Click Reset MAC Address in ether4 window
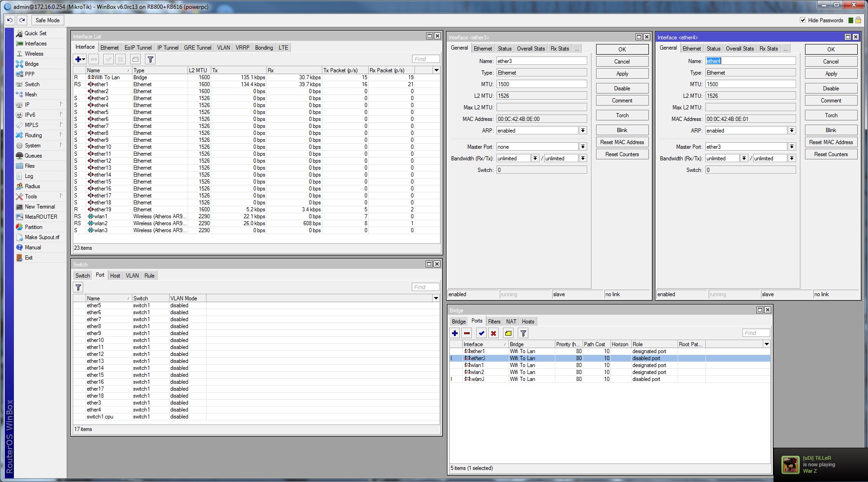This screenshot has height=482, width=868. pos(831,142)
